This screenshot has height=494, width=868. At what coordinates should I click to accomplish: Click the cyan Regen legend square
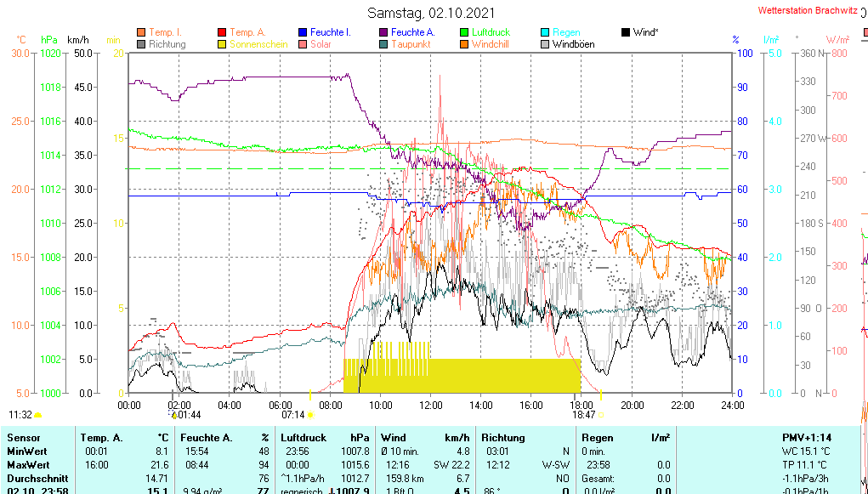545,32
